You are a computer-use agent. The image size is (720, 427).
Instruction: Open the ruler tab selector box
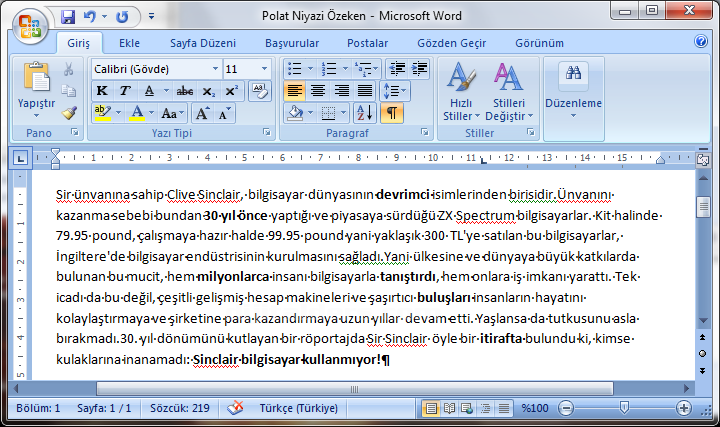click(20, 158)
